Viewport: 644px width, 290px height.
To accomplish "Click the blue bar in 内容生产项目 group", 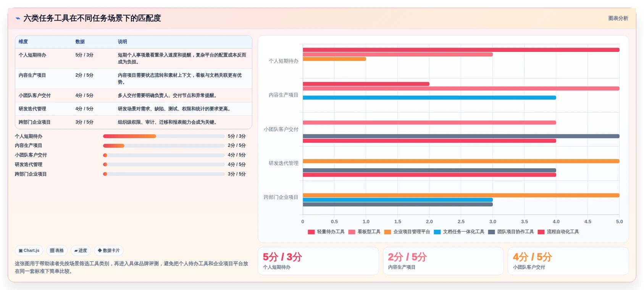I will [x=429, y=98].
